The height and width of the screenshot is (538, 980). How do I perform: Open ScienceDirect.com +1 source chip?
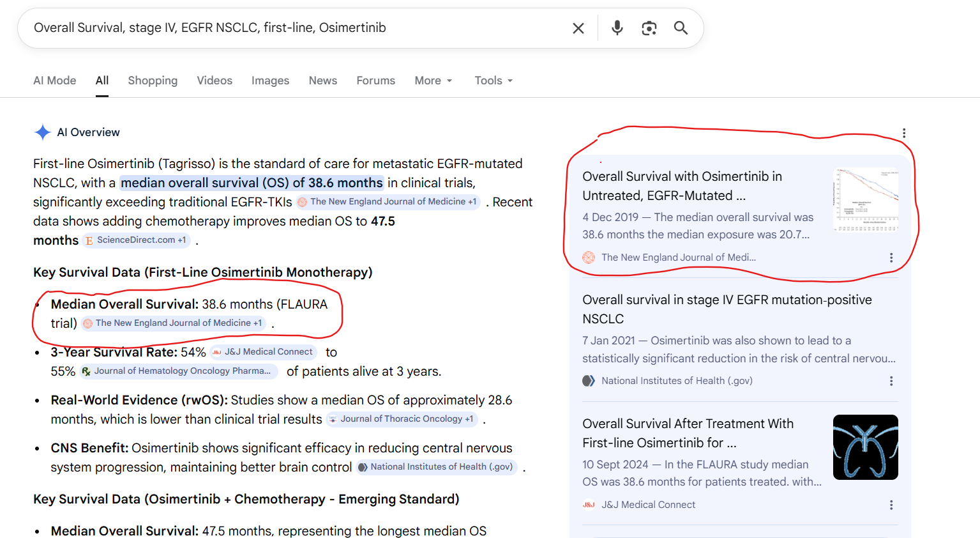click(136, 240)
